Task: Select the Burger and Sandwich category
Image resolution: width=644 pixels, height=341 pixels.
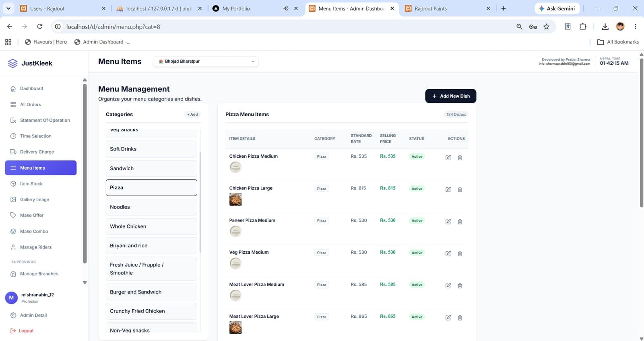Action: point(151,292)
